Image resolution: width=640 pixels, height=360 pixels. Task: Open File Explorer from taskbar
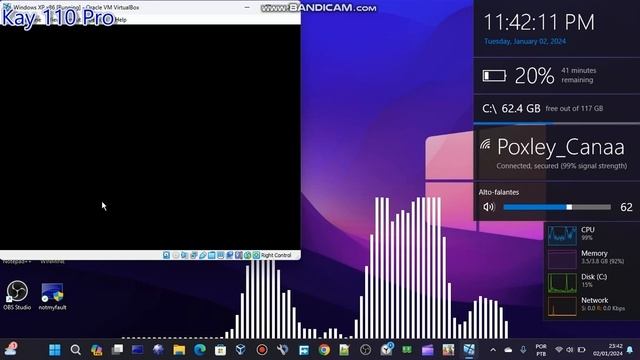coord(179,350)
